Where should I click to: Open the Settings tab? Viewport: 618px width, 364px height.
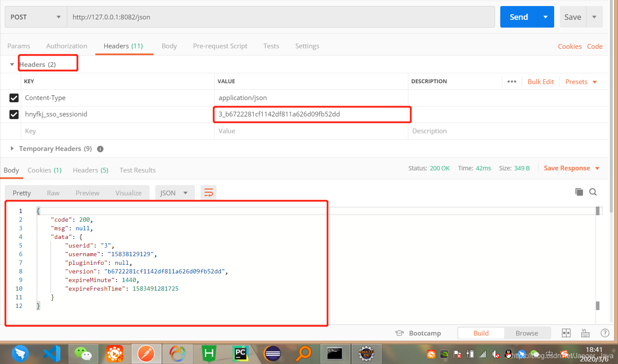[307, 46]
